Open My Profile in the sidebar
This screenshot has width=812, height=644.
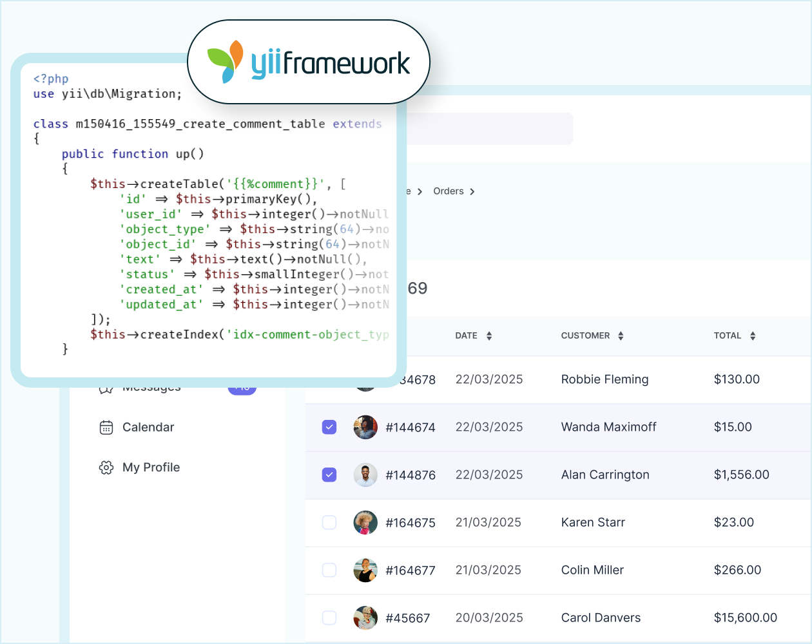click(139, 468)
